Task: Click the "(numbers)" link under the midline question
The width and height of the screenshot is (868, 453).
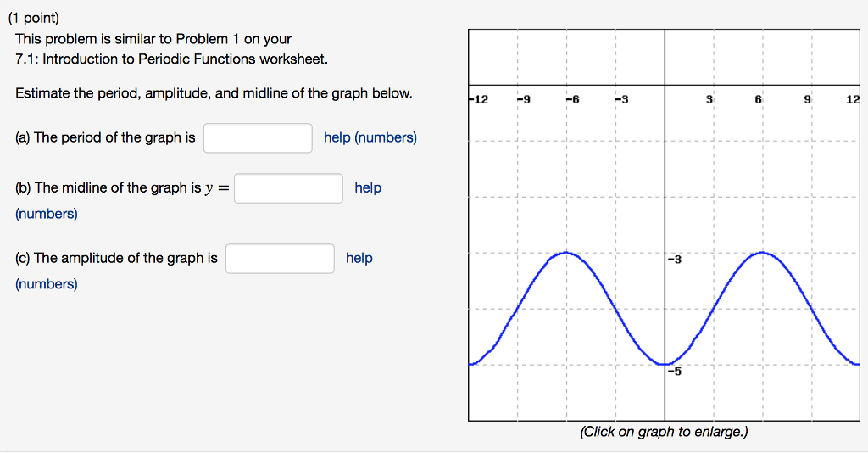Action: click(47, 214)
